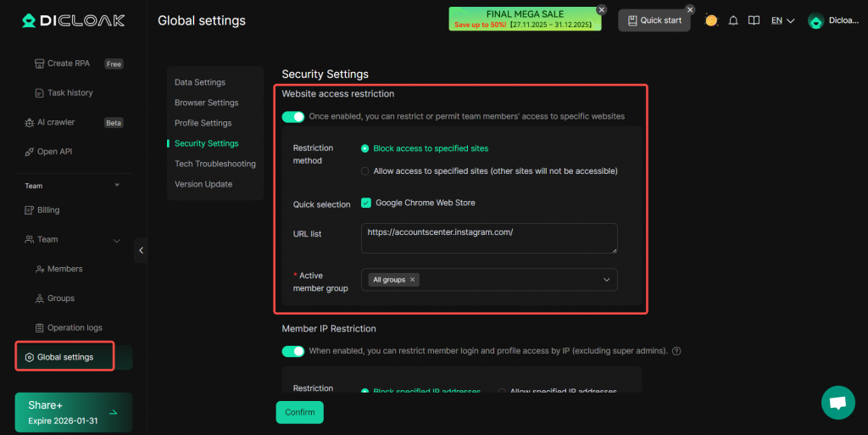Screen dimensions: 868x435
Task: Collapse the Team submenu in sidebar
Action: coord(117,240)
